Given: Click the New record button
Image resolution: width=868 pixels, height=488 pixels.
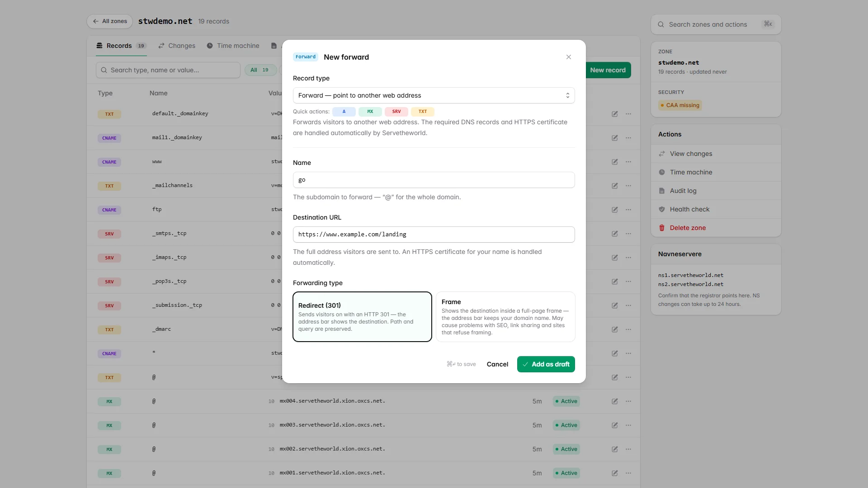Looking at the screenshot, I should click(608, 70).
